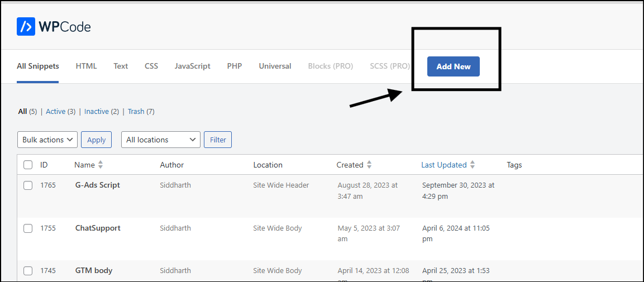The image size is (644, 282).
Task: Switch to the HTML tab
Action: (86, 66)
